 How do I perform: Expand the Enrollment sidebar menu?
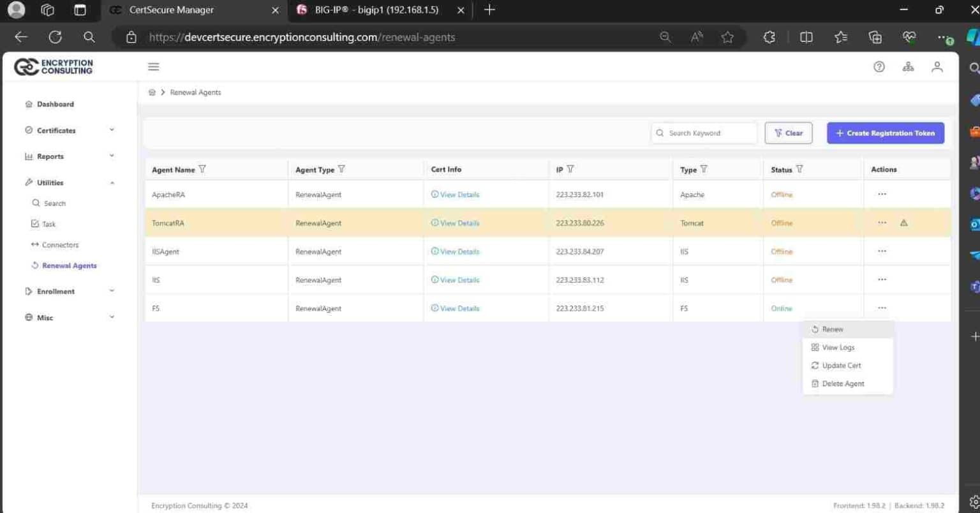tap(70, 292)
